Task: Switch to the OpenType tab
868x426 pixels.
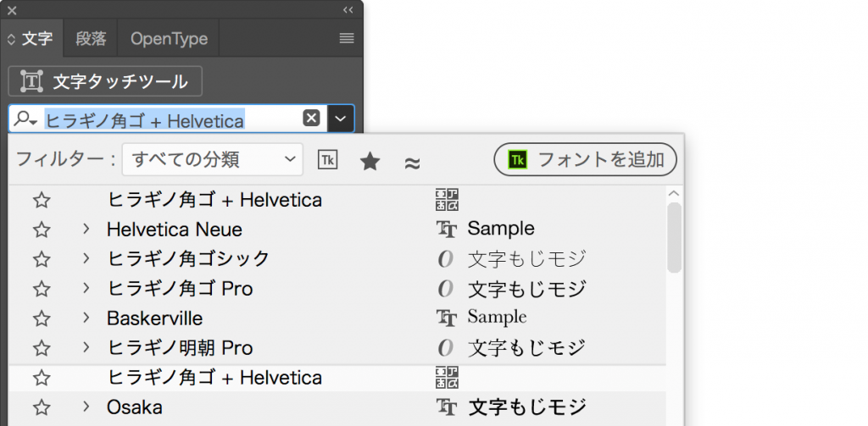Action: pos(169,39)
